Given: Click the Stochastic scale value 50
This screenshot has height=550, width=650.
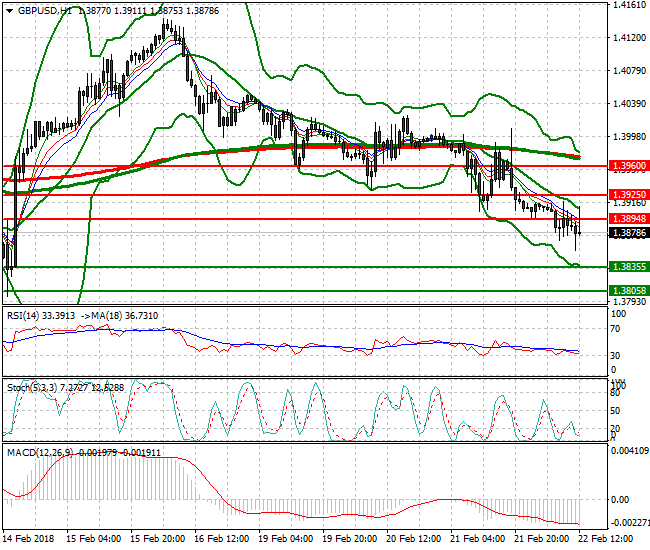Looking at the screenshot, I should coord(616,411).
